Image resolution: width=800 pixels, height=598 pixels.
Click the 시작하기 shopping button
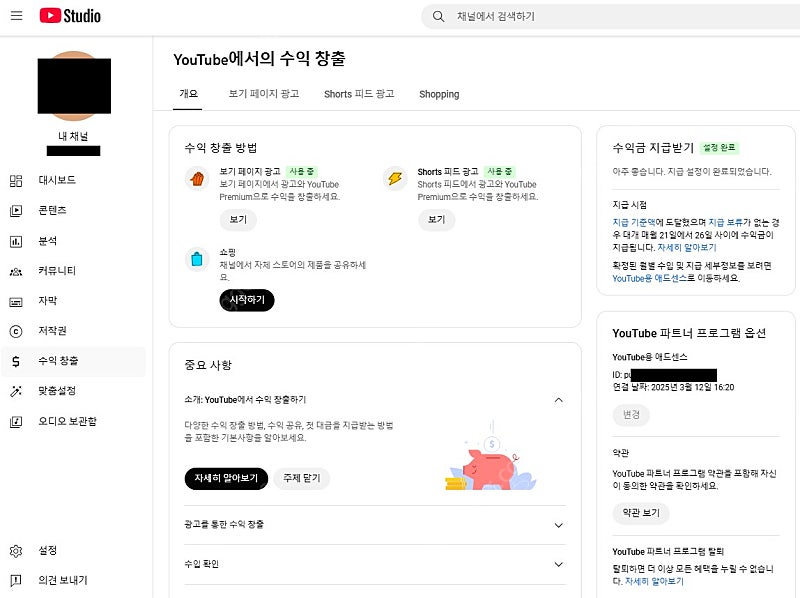[x=247, y=300]
